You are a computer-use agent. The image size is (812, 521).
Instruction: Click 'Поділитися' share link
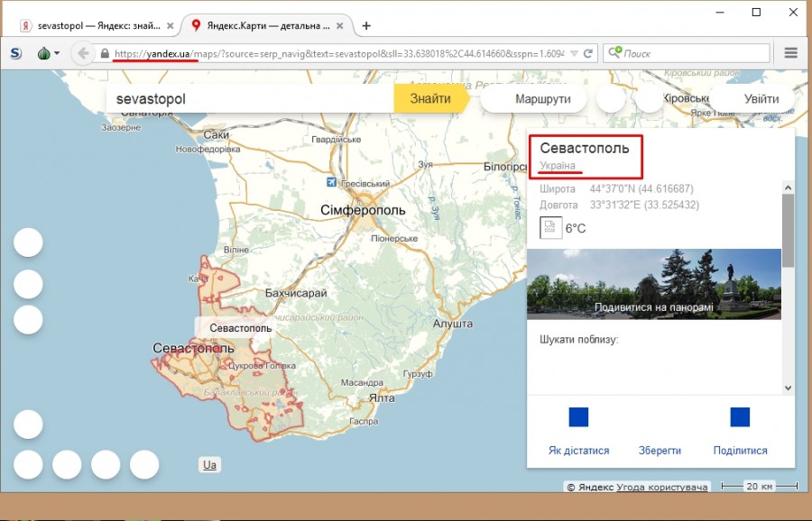(x=740, y=451)
